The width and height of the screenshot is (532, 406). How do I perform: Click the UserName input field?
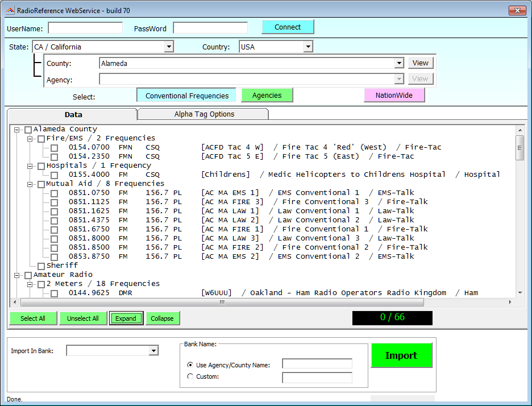point(85,28)
